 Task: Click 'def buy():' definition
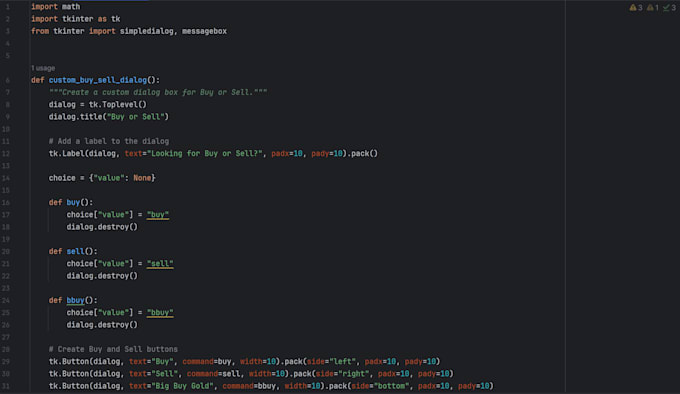pyautogui.click(x=71, y=202)
